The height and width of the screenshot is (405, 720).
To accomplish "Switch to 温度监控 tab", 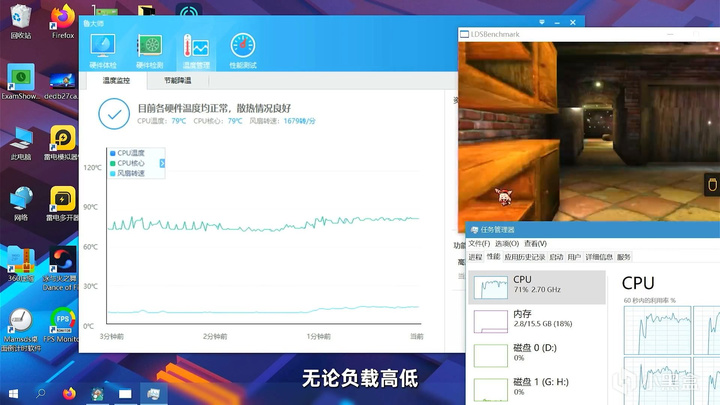I will [x=116, y=80].
